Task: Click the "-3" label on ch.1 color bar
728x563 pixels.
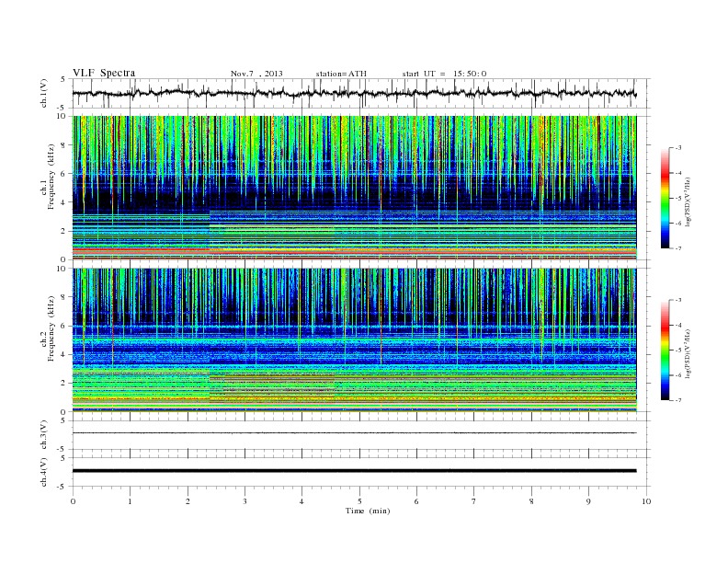Action: tap(677, 148)
